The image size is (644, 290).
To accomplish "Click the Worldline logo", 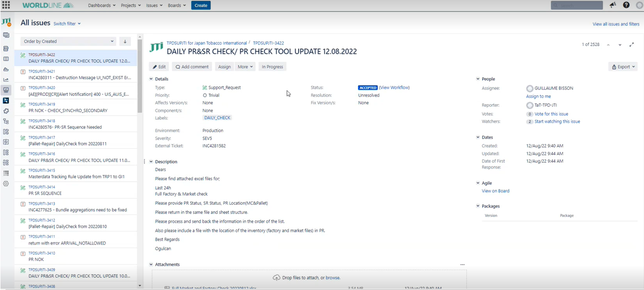I will (48, 5).
